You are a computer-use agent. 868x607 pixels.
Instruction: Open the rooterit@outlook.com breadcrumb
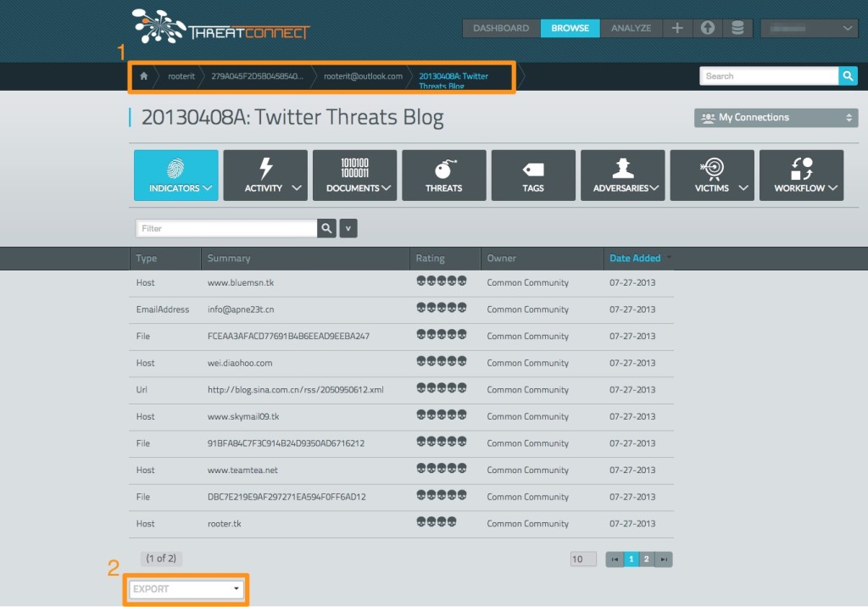(363, 76)
